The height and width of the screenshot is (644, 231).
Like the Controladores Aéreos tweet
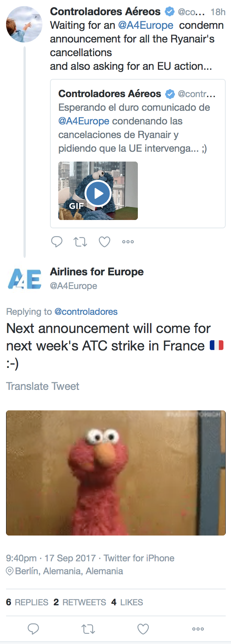pyautogui.click(x=105, y=242)
